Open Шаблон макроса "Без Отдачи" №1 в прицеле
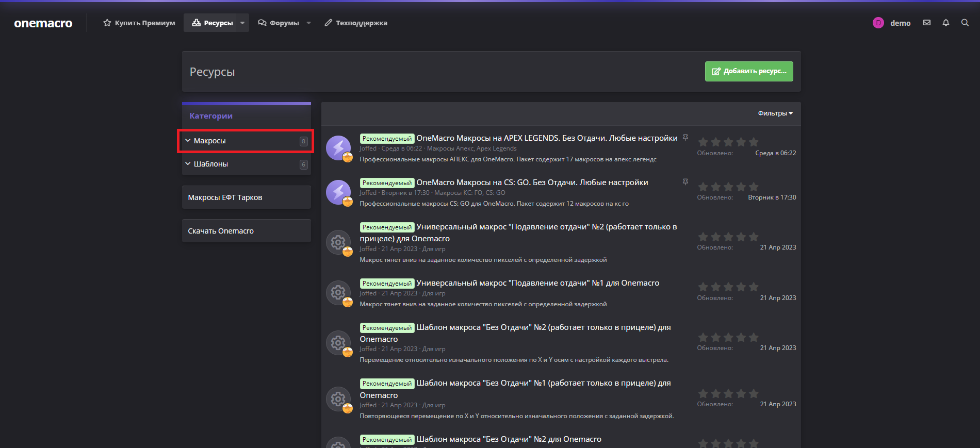The image size is (980, 448). click(515, 389)
